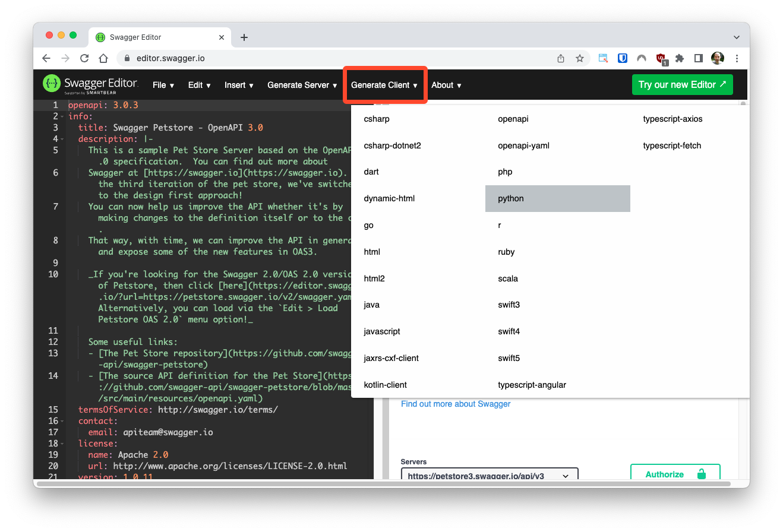Click the Authorize button

pos(675,473)
